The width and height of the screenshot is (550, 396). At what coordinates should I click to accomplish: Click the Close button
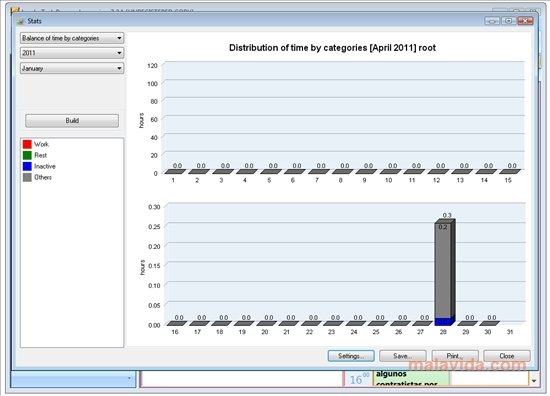coord(507,356)
